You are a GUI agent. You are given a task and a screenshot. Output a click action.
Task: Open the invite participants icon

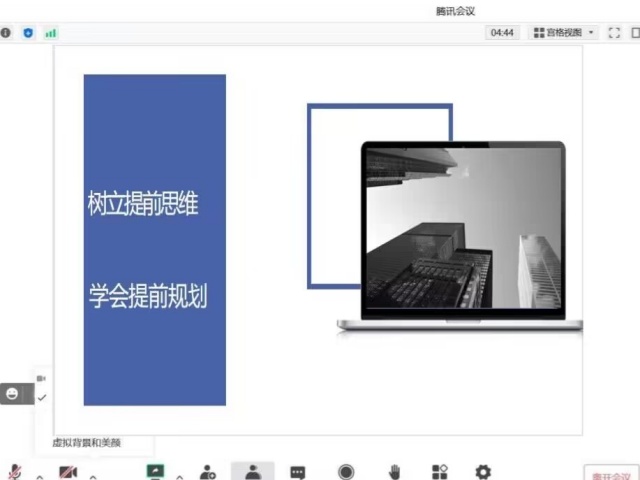tap(207, 472)
